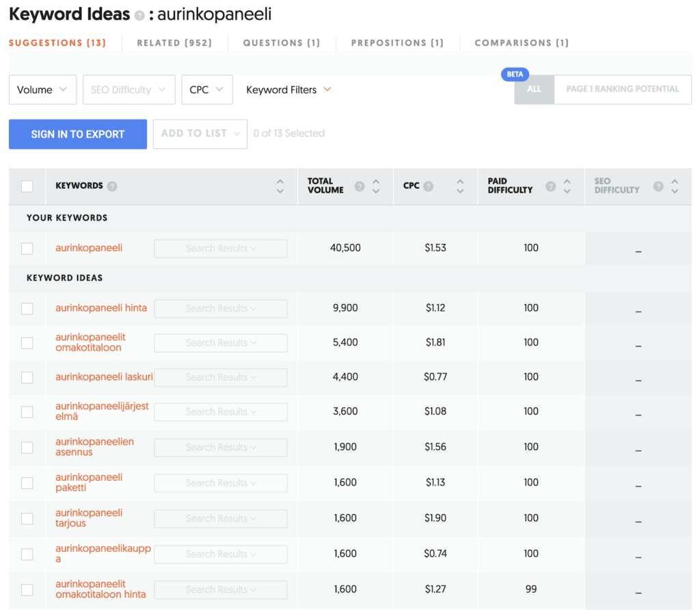The width and height of the screenshot is (700, 610).
Task: Click the help icon next to CPC header
Action: click(428, 186)
